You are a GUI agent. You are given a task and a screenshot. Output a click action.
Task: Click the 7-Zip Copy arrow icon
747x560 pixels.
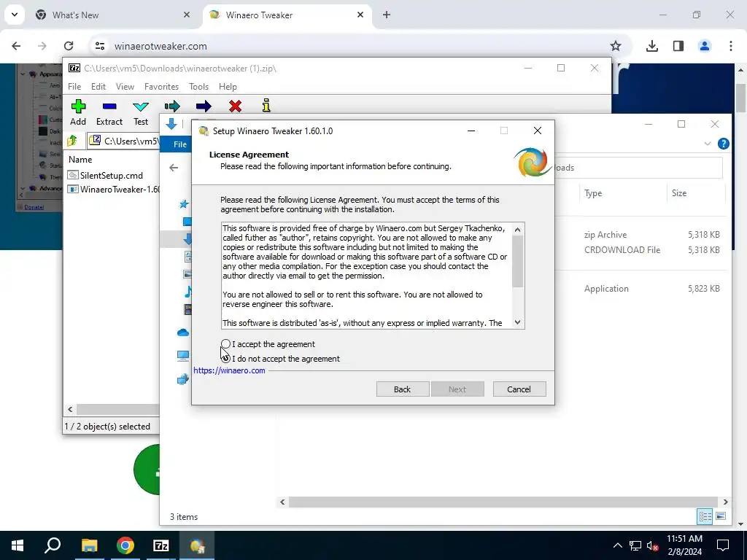[x=172, y=106]
